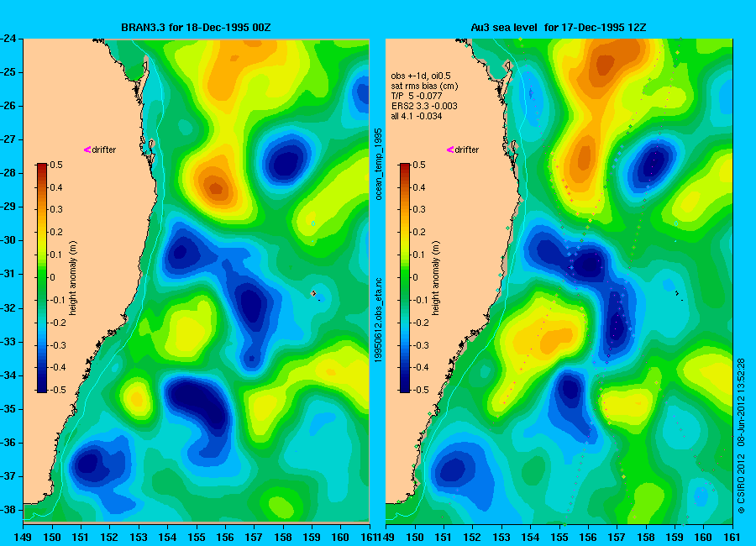The image size is (756, 546).
Task: Click the '-33' latitude label
Action: pos(8,342)
